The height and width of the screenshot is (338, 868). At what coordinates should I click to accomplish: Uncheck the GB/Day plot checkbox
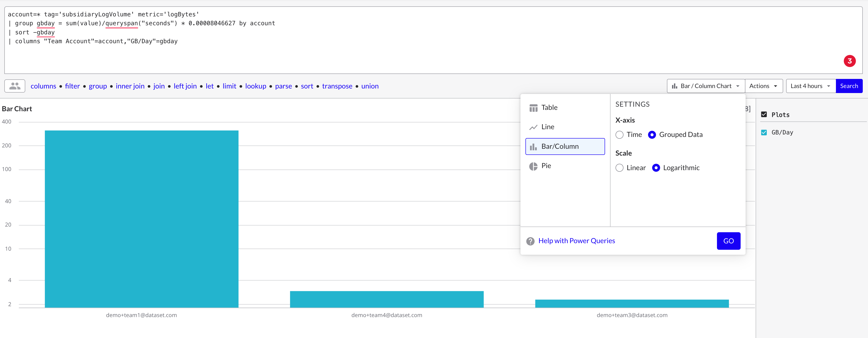click(x=764, y=132)
